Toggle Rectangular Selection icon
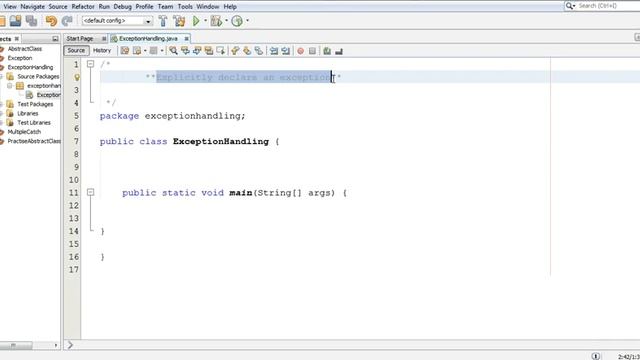This screenshot has height=360, width=640. click(x=221, y=51)
